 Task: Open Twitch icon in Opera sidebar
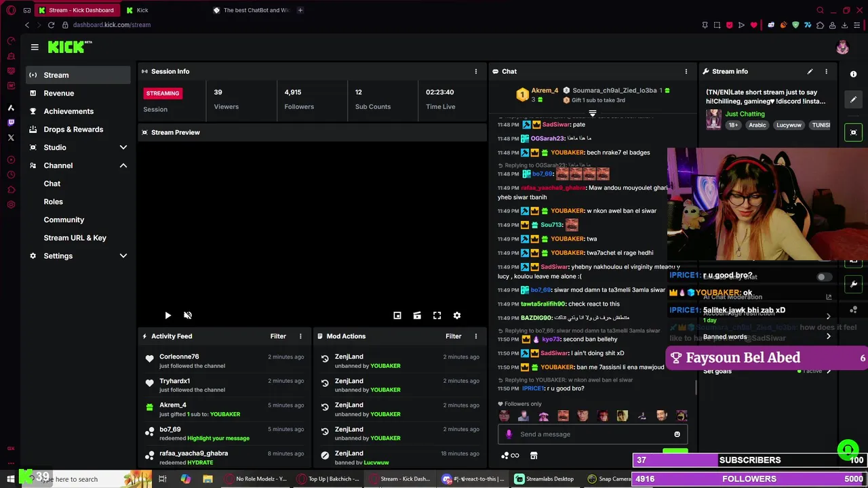(x=11, y=123)
